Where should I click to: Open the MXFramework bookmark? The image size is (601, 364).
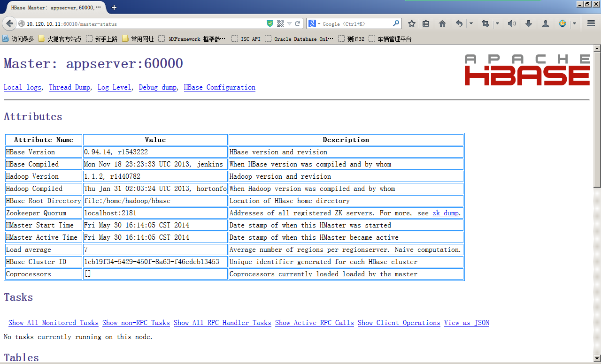[x=192, y=39]
